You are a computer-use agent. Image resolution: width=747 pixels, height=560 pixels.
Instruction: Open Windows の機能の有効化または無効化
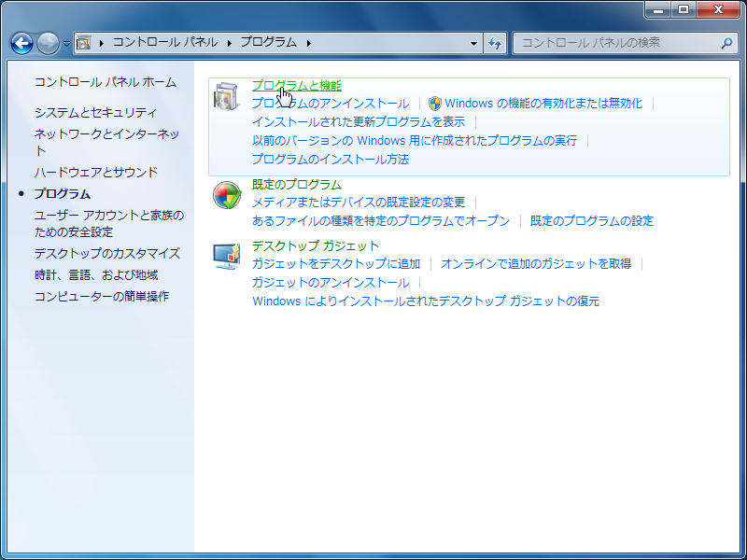543,104
